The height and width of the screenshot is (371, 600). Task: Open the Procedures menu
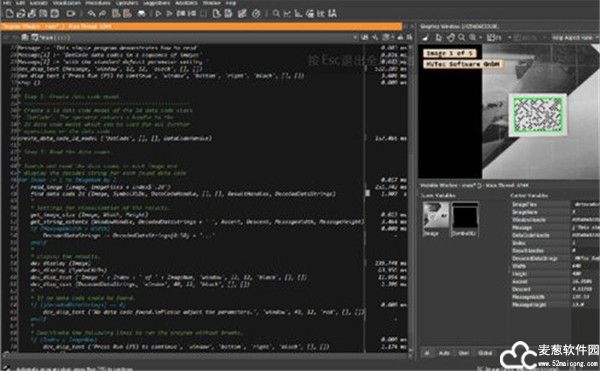click(98, 3)
